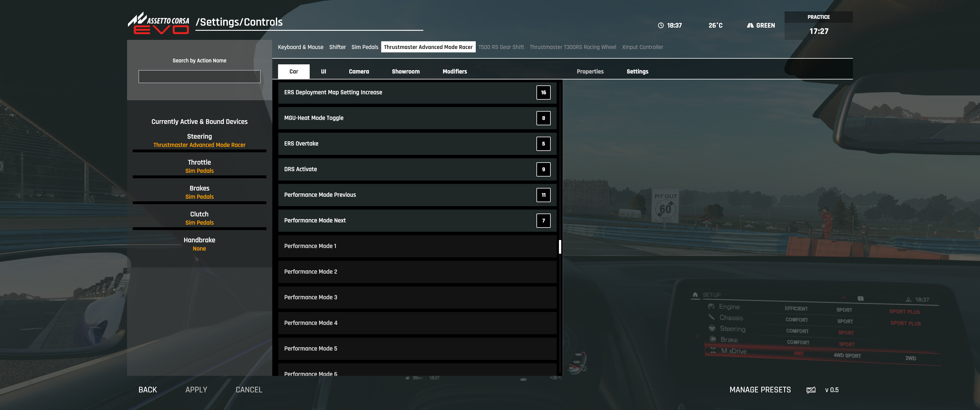Open the Properties tab

coord(590,71)
